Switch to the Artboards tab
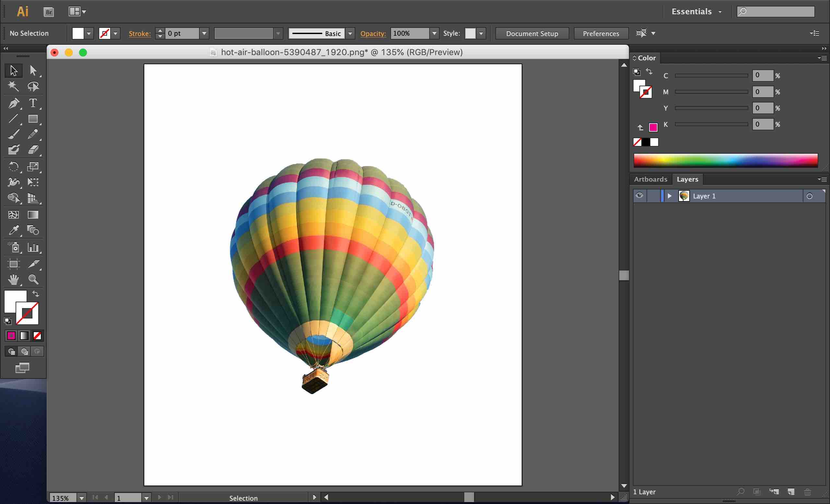The image size is (830, 504). tap(650, 179)
